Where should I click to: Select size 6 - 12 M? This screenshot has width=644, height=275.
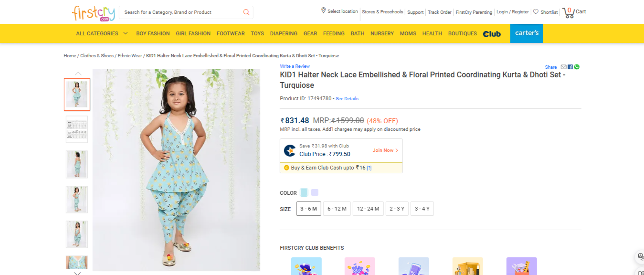pos(337,209)
